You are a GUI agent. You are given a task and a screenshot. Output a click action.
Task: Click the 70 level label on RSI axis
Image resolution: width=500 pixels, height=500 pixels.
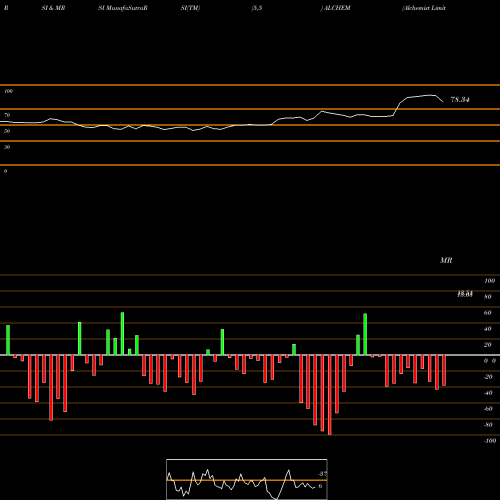point(7,115)
